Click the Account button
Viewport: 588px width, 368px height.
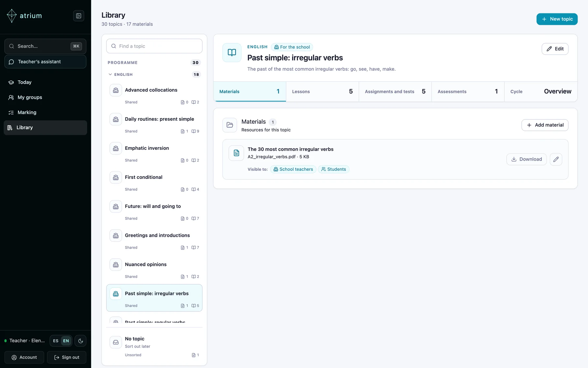24,357
